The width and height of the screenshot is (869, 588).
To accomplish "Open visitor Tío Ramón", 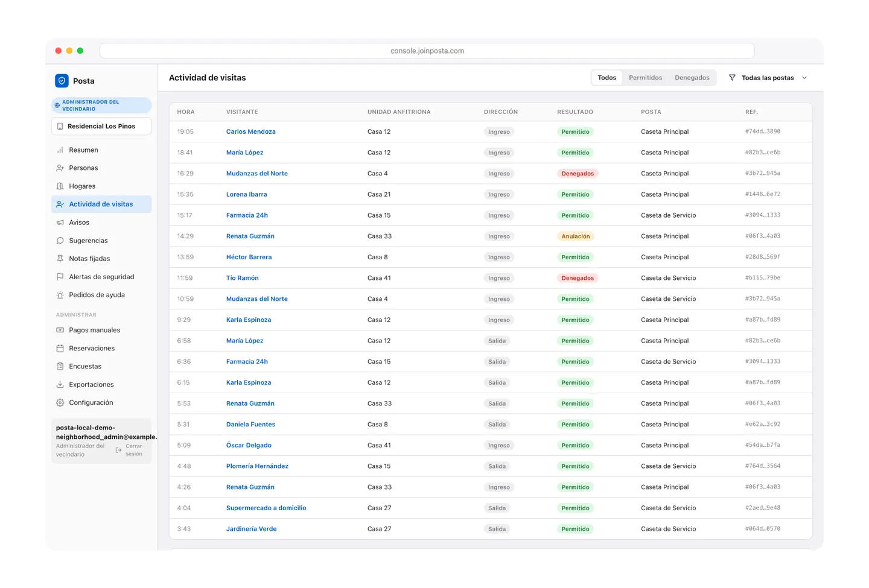I will point(242,278).
